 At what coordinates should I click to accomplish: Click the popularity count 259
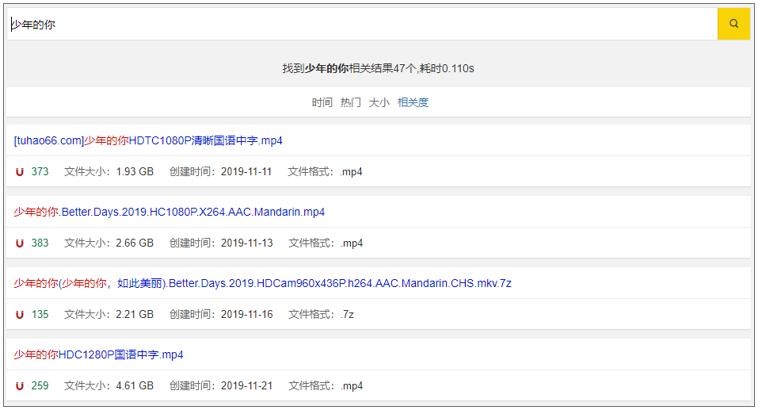pyautogui.click(x=40, y=386)
